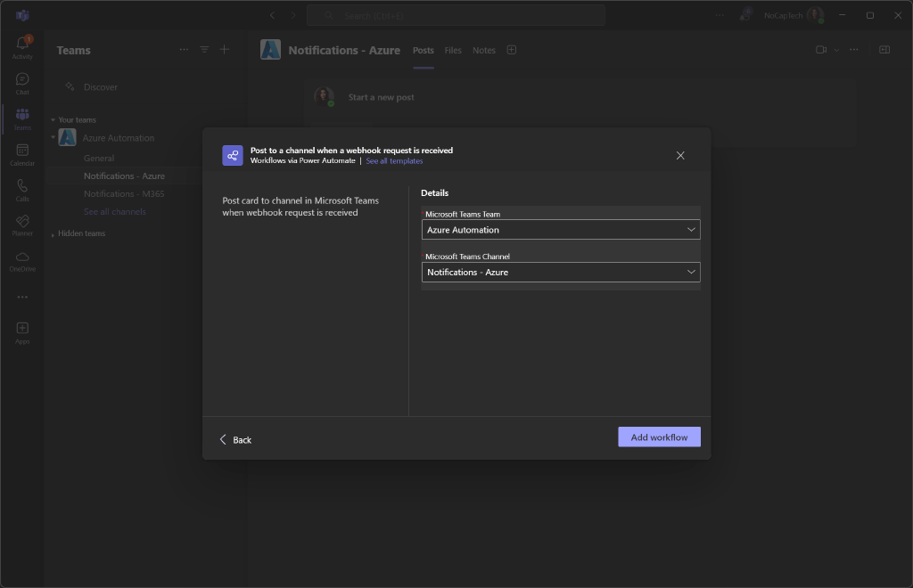Open the OneDrive app icon

[22, 260]
